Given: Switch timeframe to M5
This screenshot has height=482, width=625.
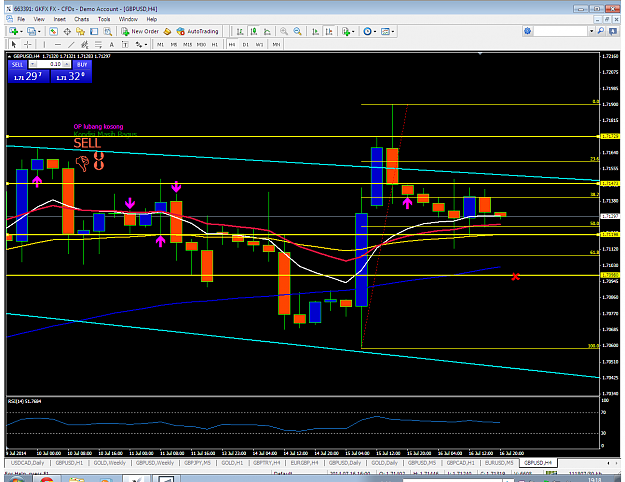Looking at the screenshot, I should coord(173,45).
